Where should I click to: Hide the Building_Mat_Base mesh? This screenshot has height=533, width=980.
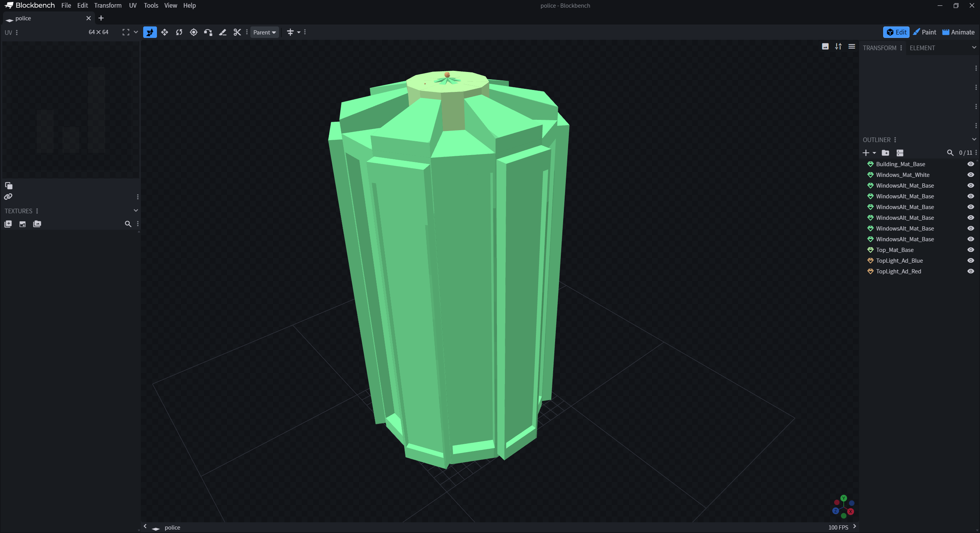pyautogui.click(x=971, y=164)
